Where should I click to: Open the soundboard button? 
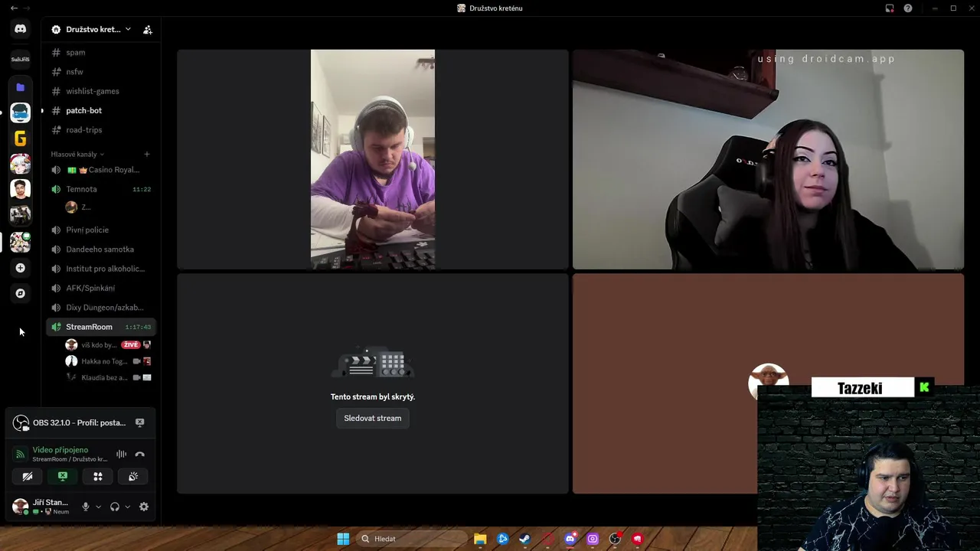click(x=133, y=476)
